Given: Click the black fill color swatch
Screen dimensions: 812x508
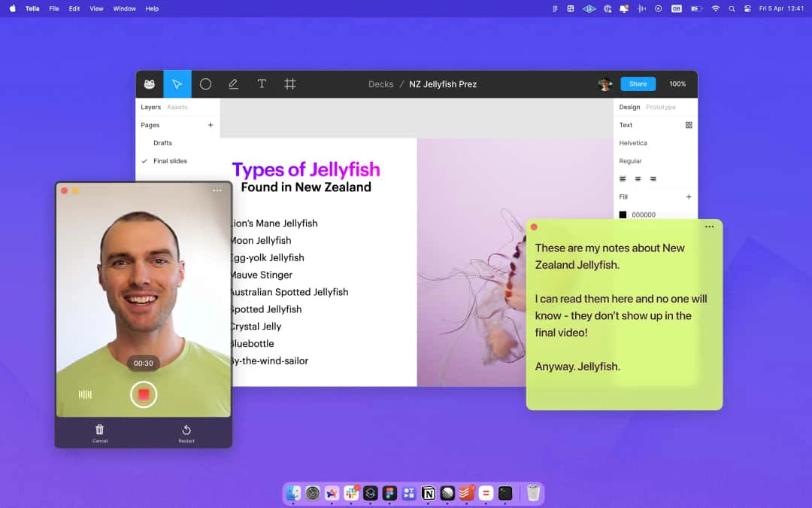Looking at the screenshot, I should 623,214.
